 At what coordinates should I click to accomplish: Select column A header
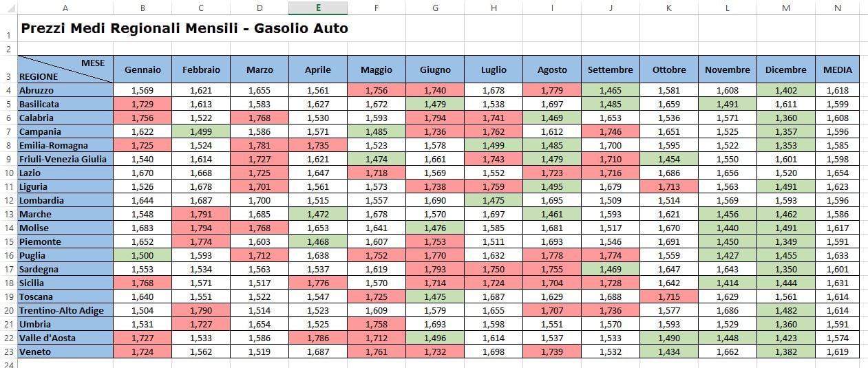pyautogui.click(x=65, y=8)
